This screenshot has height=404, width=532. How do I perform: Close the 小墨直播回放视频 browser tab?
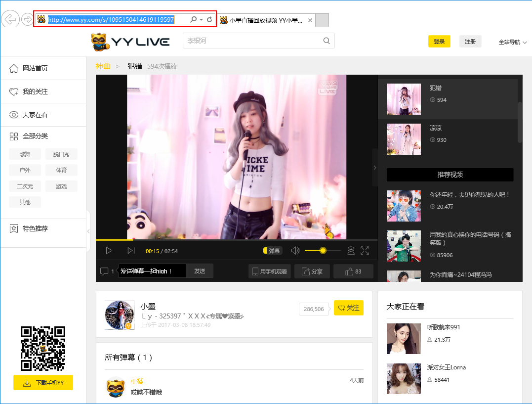(x=310, y=20)
